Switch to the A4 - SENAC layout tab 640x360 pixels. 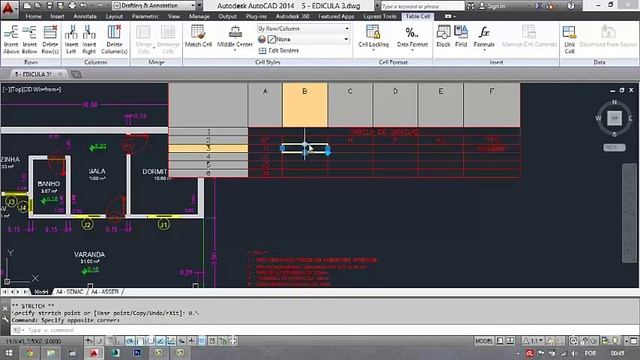click(69, 292)
